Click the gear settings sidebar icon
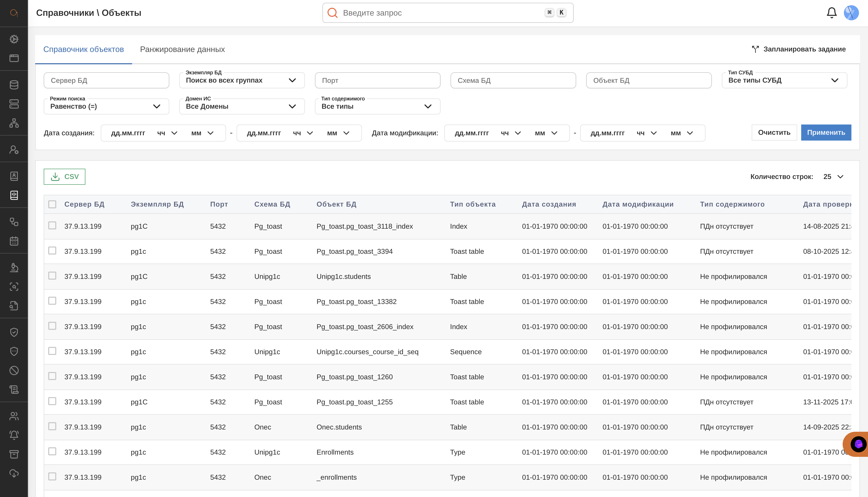 14,39
